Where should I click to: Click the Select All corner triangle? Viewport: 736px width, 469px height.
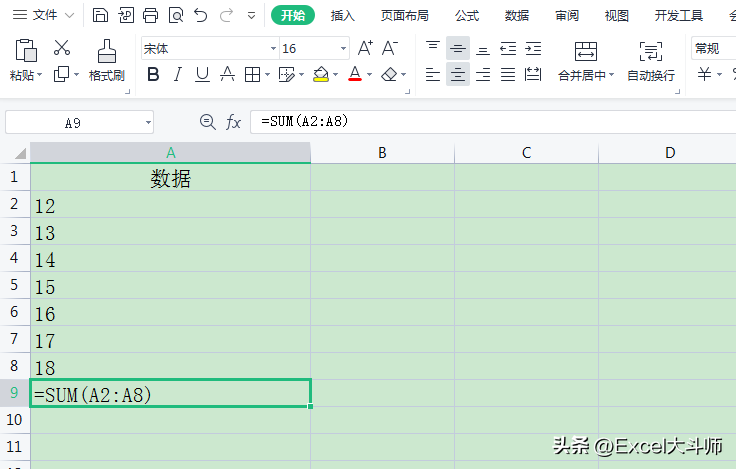(20, 154)
